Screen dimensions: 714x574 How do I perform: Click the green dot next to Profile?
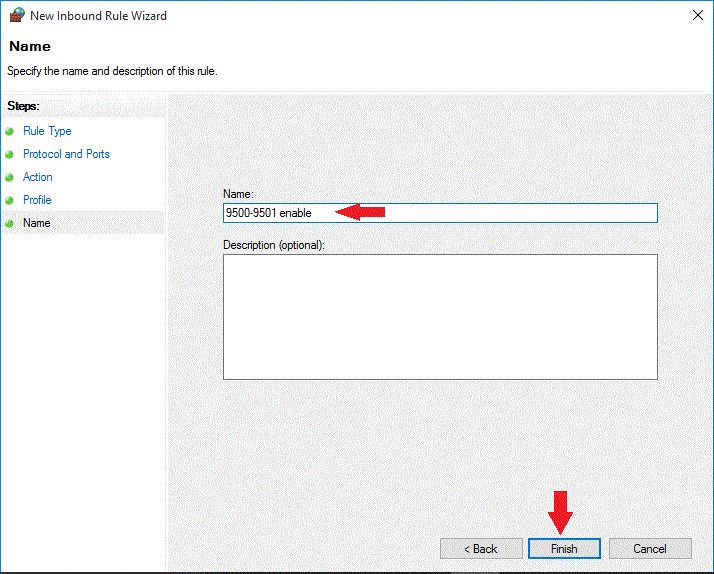(x=10, y=200)
